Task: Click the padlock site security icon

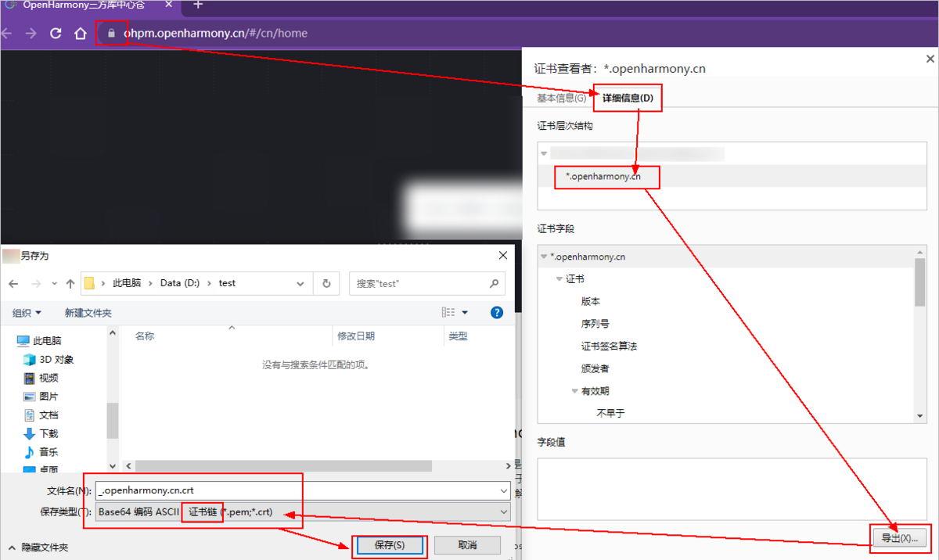Action: coord(111,34)
